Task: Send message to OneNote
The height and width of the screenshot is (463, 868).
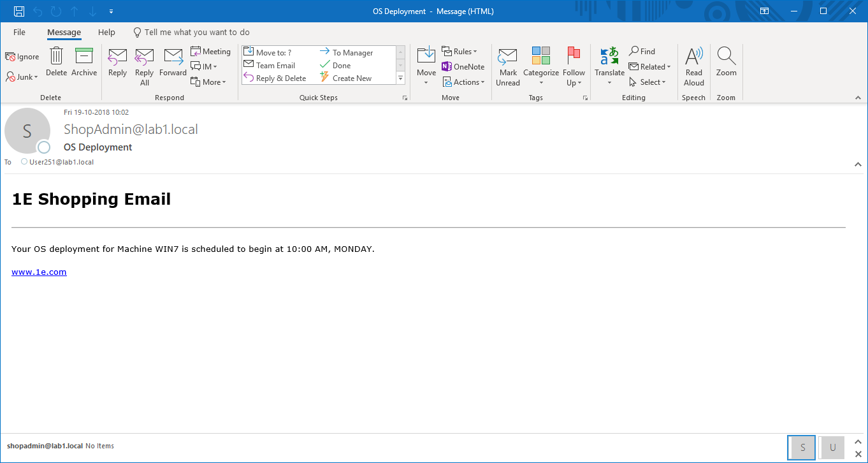Action: point(463,67)
